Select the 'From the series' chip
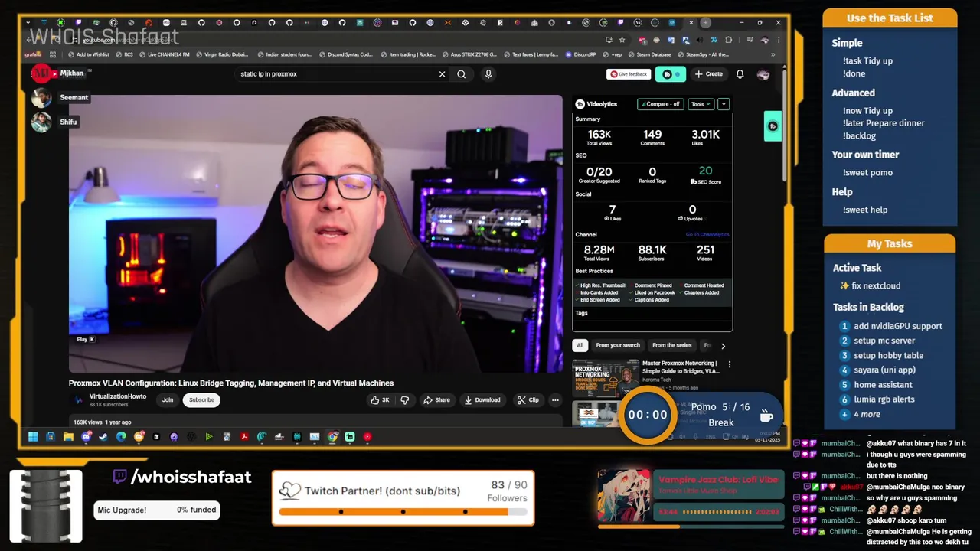The image size is (980, 551). click(671, 345)
